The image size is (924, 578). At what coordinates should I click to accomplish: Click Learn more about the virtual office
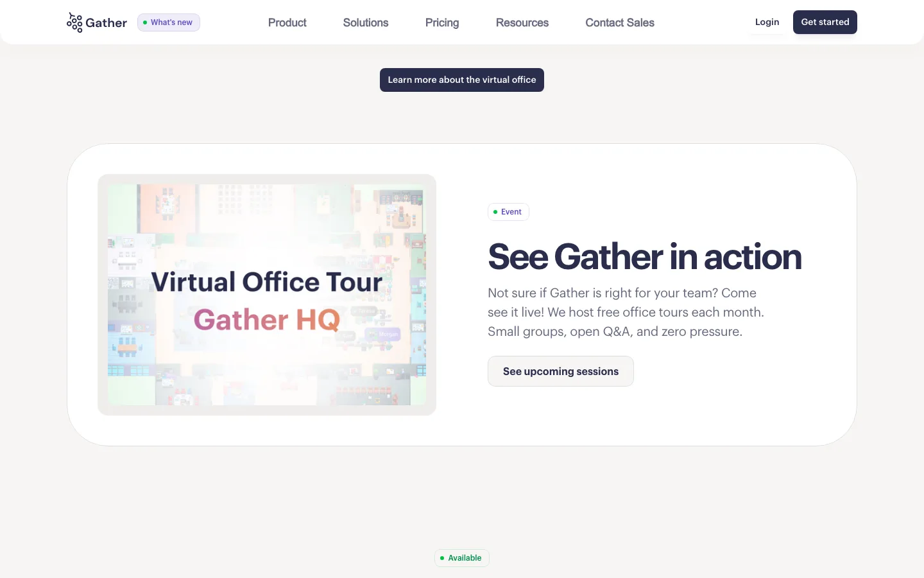pos(462,80)
